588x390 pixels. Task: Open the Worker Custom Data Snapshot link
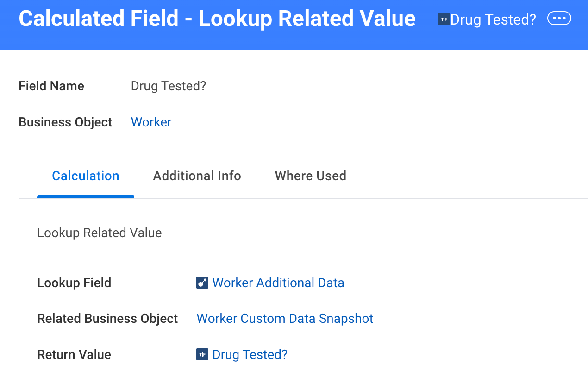(285, 319)
